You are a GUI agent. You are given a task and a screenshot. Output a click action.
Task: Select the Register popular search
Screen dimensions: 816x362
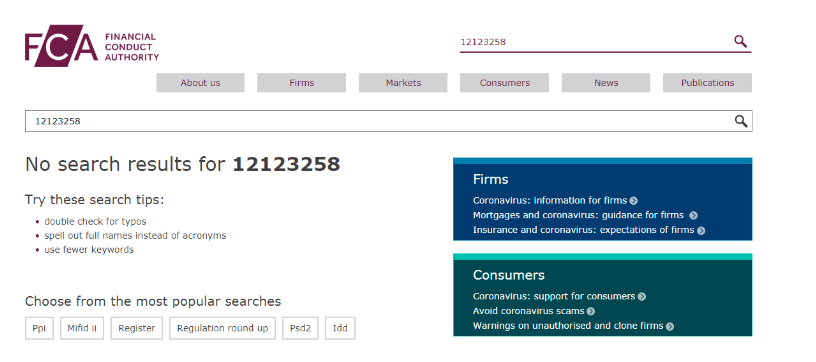(137, 328)
